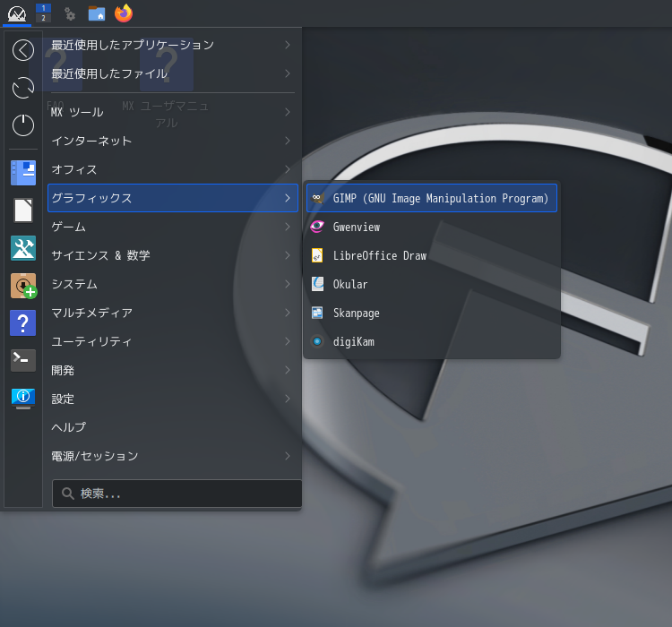Launch terminal from the sidebar icon
This screenshot has height=627, width=672.
click(x=23, y=360)
